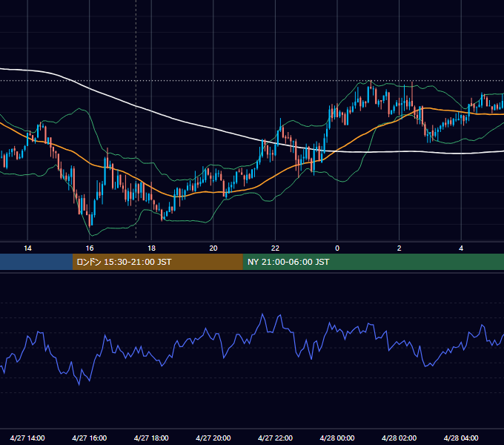Click the 4/28 02:00 label on oscillator axis
This screenshot has width=504, height=445.
pyautogui.click(x=399, y=438)
